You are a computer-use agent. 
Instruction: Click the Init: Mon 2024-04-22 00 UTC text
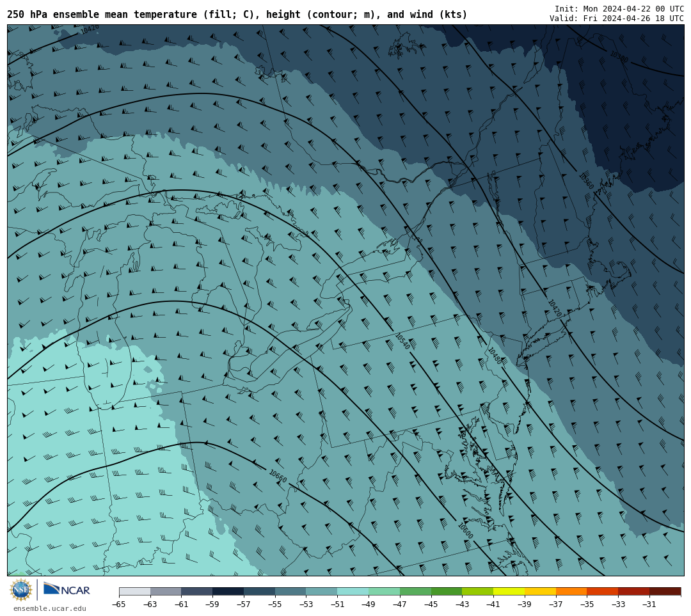(619, 9)
